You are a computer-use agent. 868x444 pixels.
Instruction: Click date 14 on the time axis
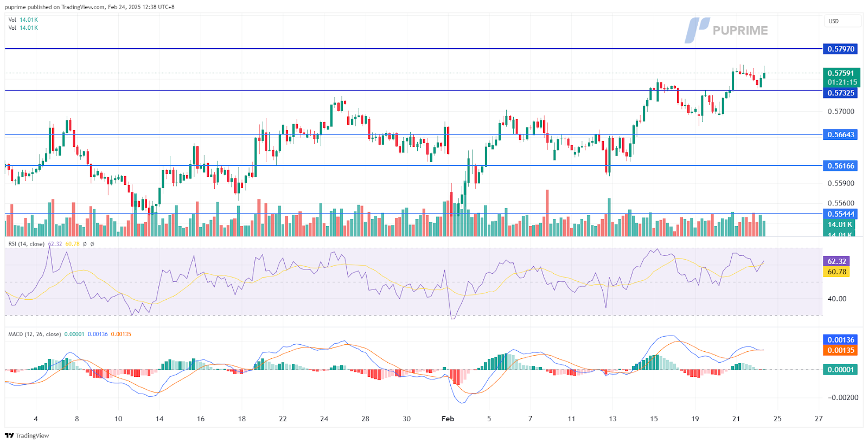(159, 419)
